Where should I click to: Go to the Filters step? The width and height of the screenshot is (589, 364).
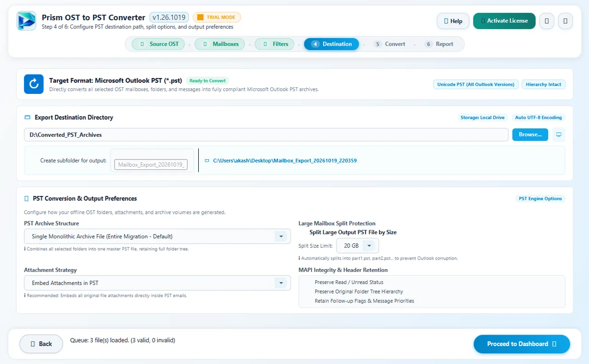pos(275,44)
